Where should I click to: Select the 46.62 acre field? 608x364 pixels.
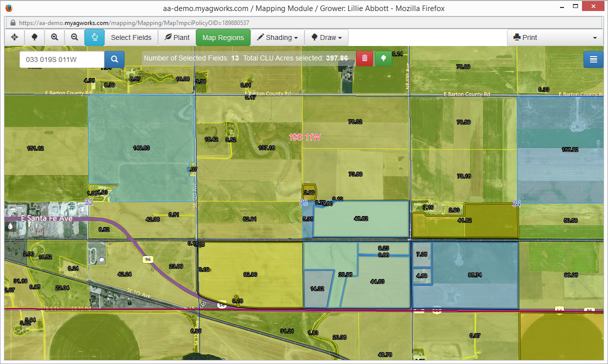[360, 218]
